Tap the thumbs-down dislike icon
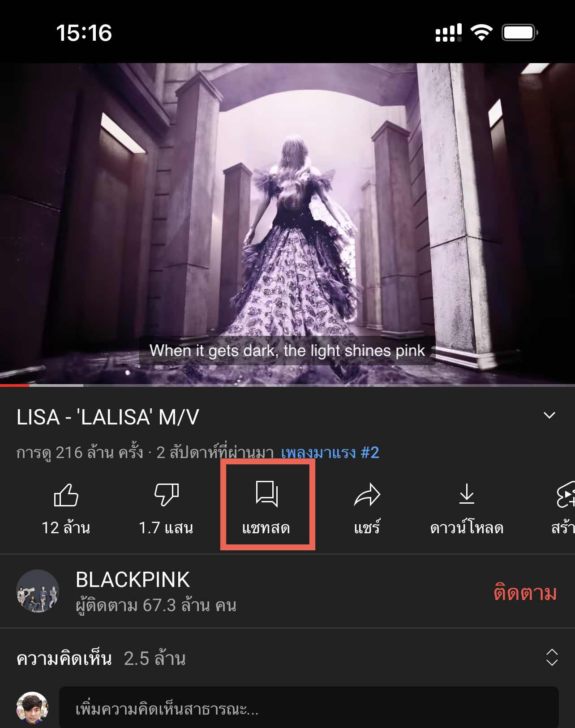 tap(166, 495)
